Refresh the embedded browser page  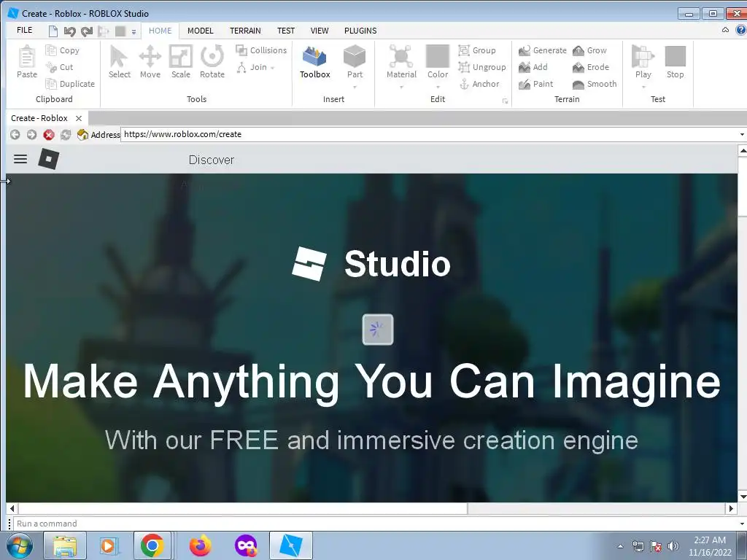click(66, 135)
